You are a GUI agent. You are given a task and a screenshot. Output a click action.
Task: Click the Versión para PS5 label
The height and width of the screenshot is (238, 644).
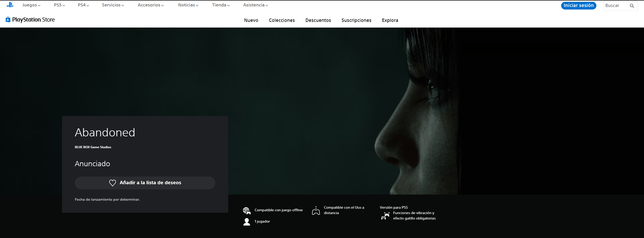pos(394,207)
